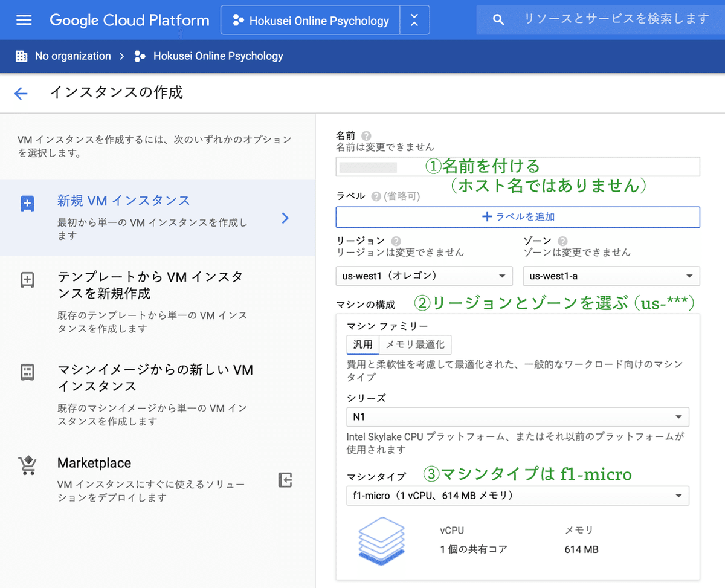Open the region dropdown us-west1 (オレゴン)

[424, 276]
